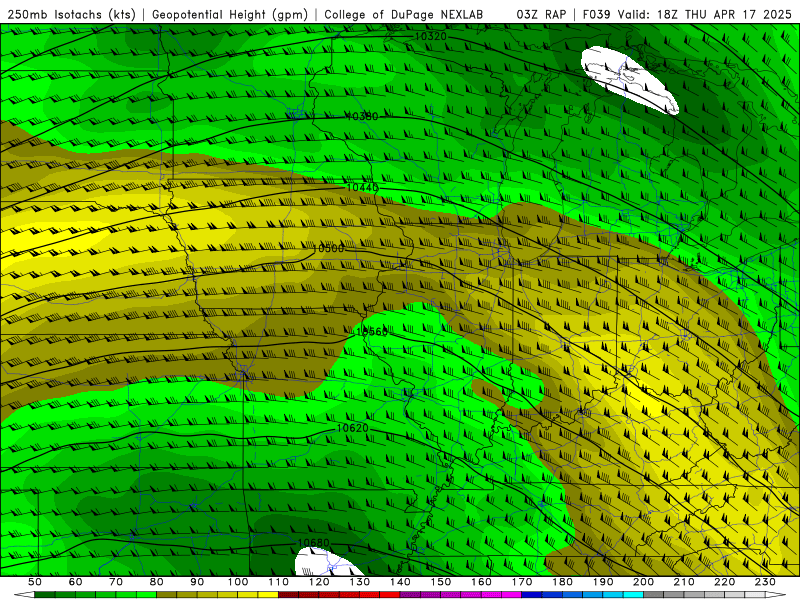The height and width of the screenshot is (600, 800).
Task: Click the '250mb Isotachs (kts)' title text
Action: pos(72,15)
